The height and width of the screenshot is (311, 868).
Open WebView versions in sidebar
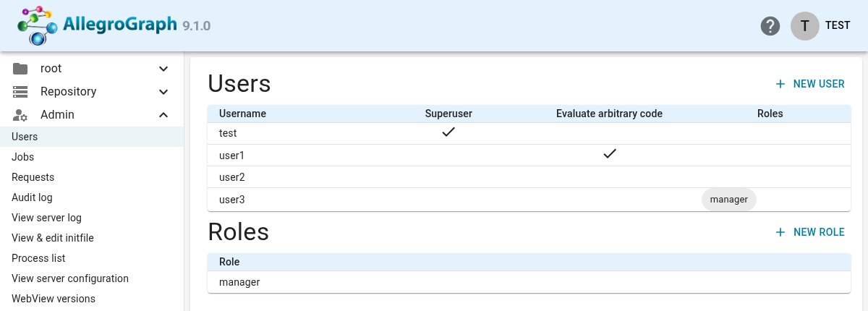pyautogui.click(x=92, y=299)
